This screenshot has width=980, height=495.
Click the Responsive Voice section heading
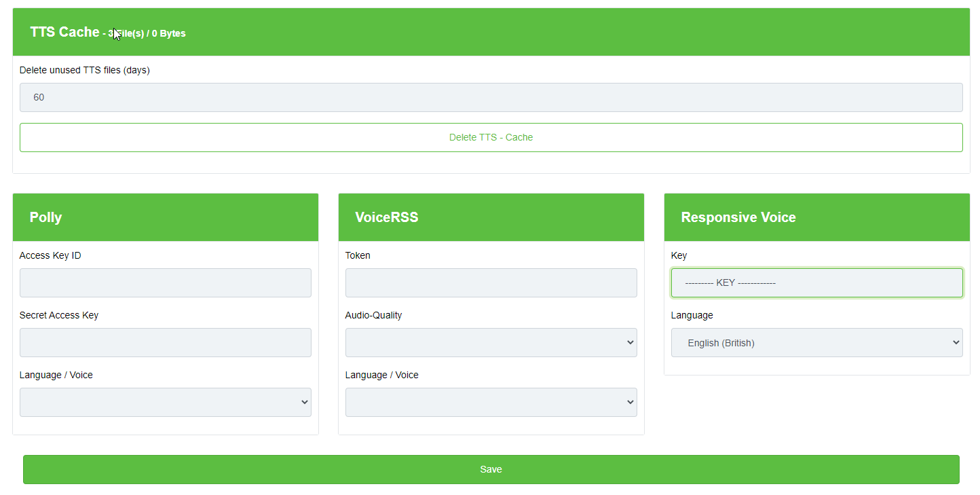[x=738, y=217]
